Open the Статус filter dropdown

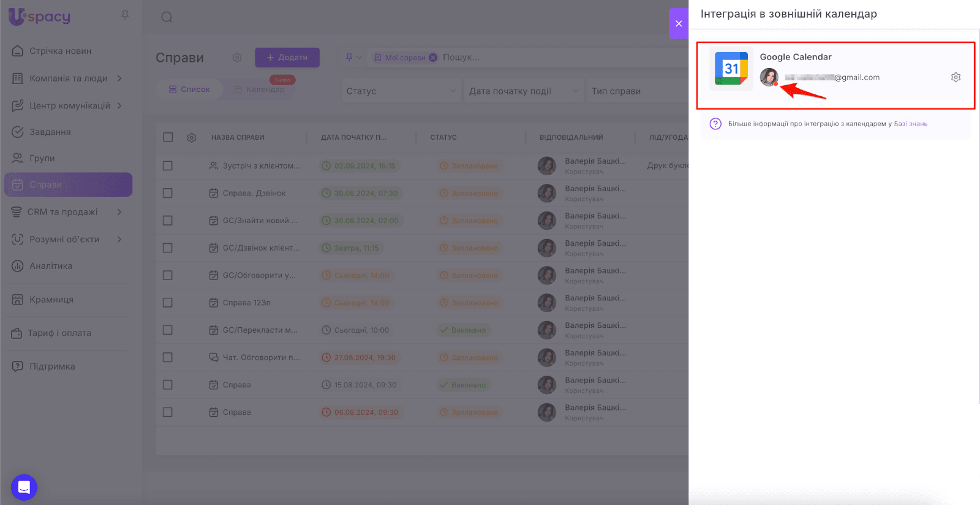[x=401, y=91]
